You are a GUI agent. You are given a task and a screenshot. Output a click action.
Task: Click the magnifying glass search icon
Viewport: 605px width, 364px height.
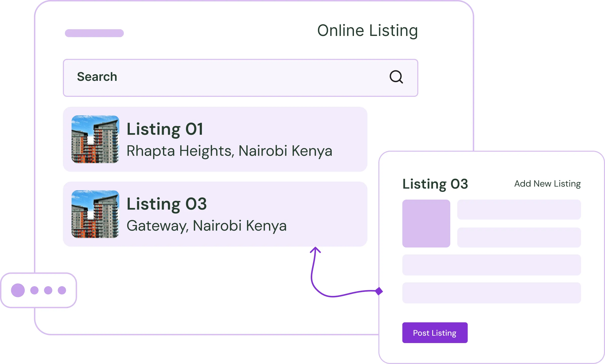click(396, 77)
